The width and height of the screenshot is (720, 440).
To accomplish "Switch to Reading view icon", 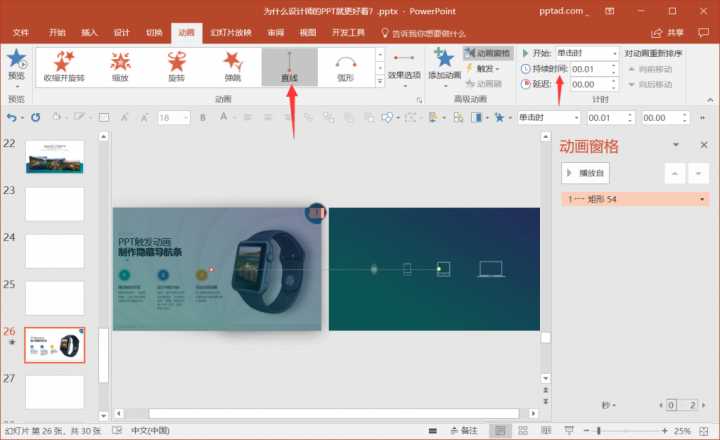I will [x=546, y=430].
